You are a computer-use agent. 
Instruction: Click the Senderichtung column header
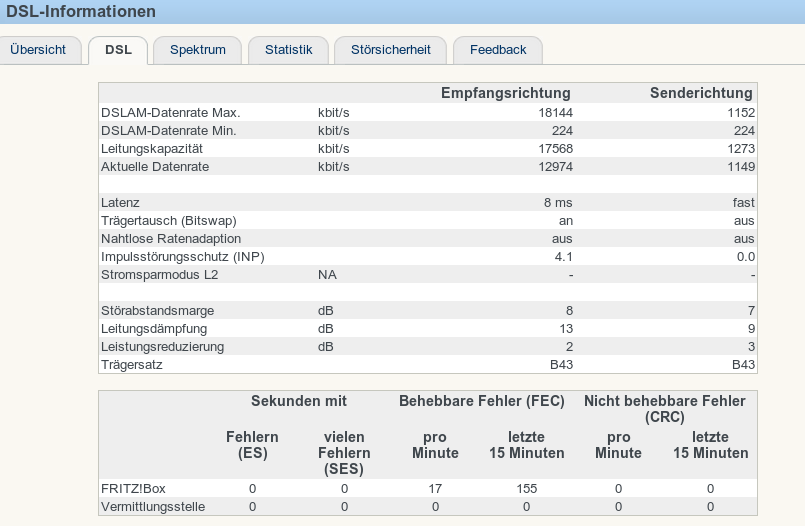click(x=701, y=93)
